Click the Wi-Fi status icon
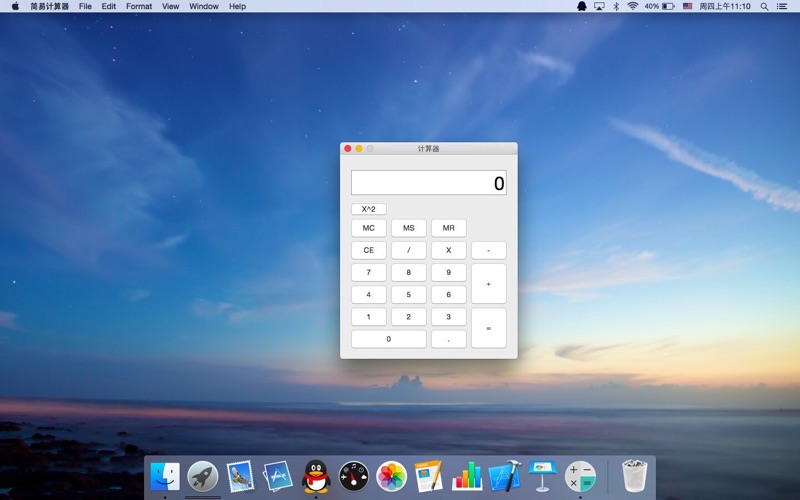 click(x=632, y=6)
